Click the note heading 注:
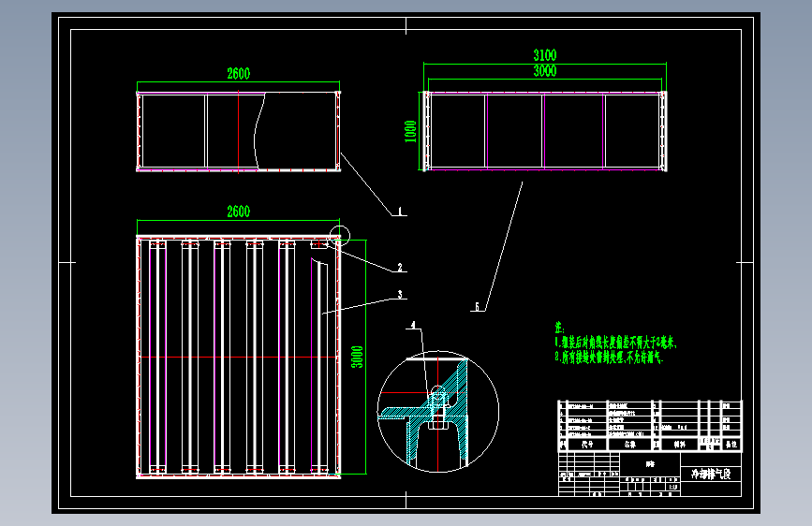Image resolution: width=812 pixels, height=526 pixels. coord(559,328)
